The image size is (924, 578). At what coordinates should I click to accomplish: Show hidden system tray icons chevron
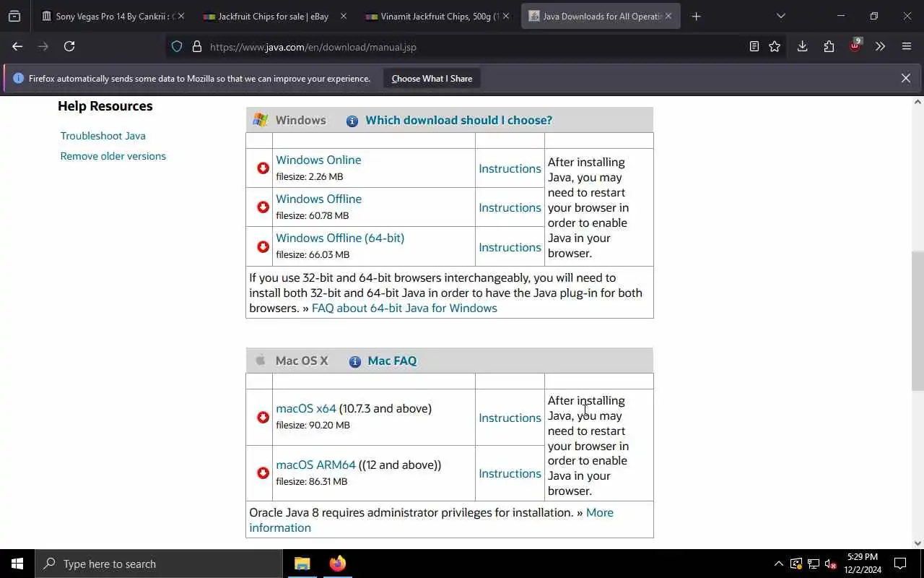click(x=778, y=564)
